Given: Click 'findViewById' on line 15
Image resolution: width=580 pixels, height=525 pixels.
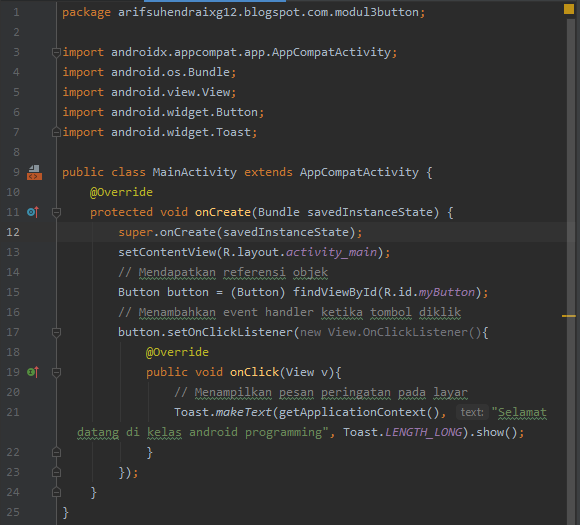Looking at the screenshot, I should (x=334, y=292).
